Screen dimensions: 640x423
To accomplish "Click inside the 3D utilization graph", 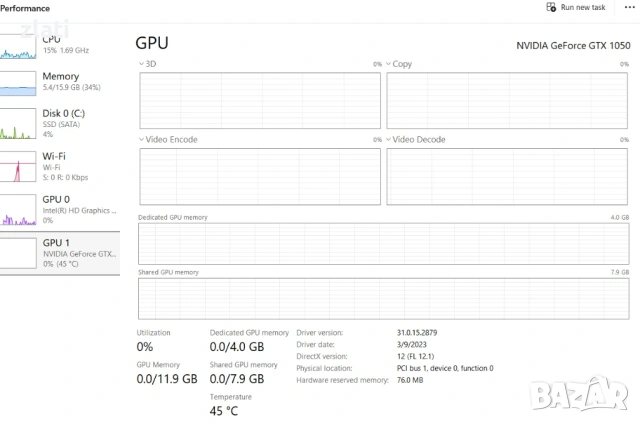I will pyautogui.click(x=259, y=100).
